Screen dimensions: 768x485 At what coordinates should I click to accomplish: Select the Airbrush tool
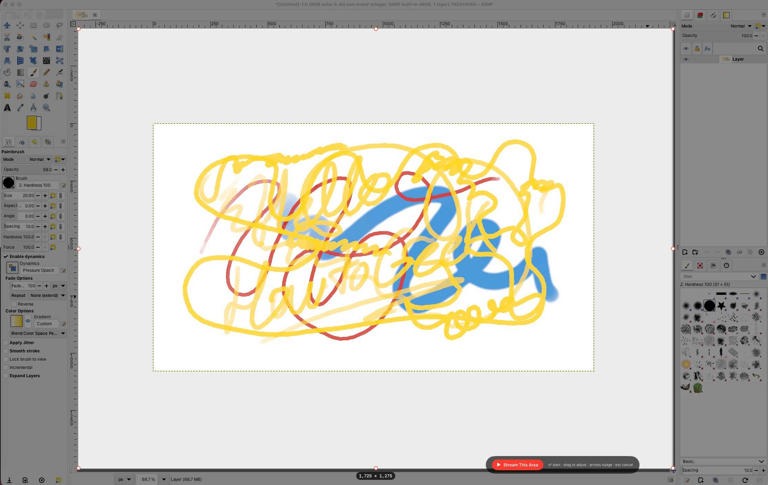(60, 73)
